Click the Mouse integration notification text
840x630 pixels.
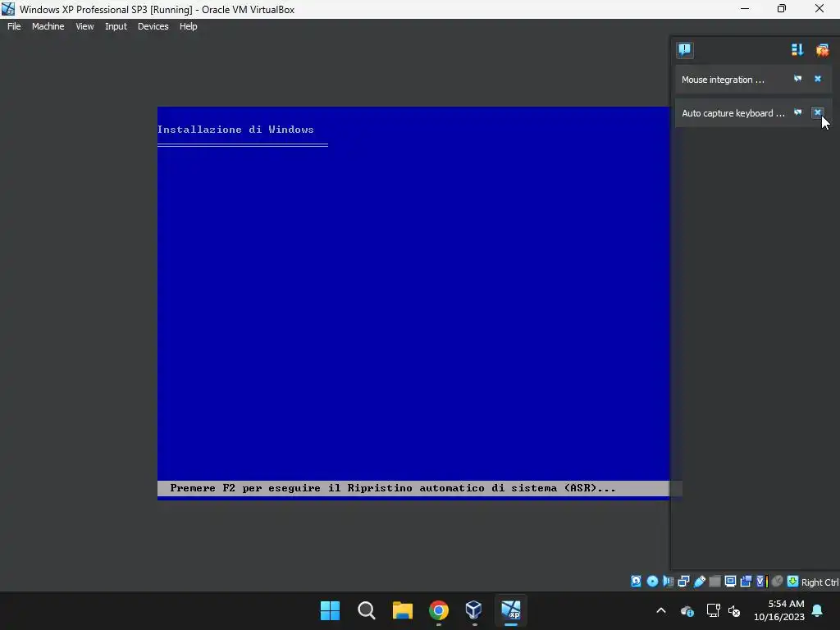[723, 80]
